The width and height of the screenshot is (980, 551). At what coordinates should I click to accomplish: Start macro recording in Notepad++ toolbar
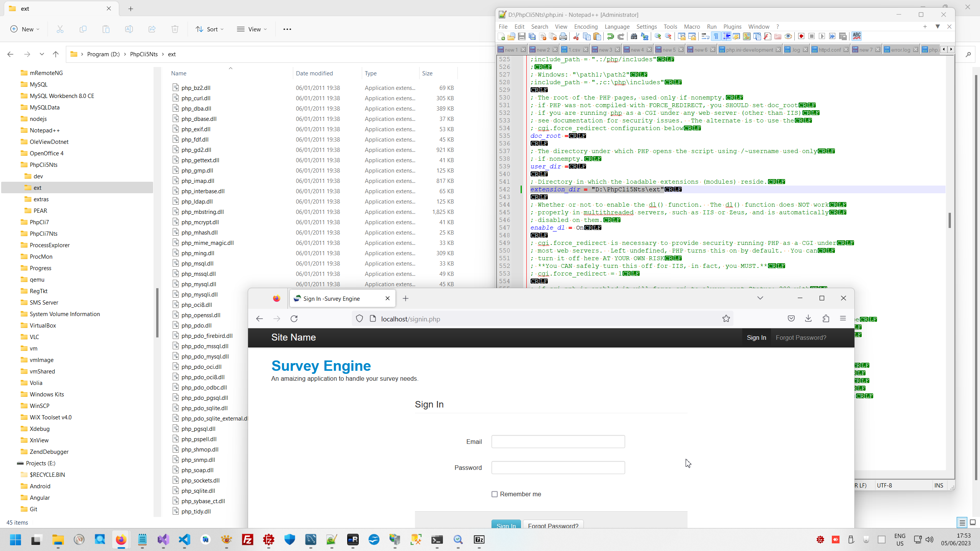point(801,36)
